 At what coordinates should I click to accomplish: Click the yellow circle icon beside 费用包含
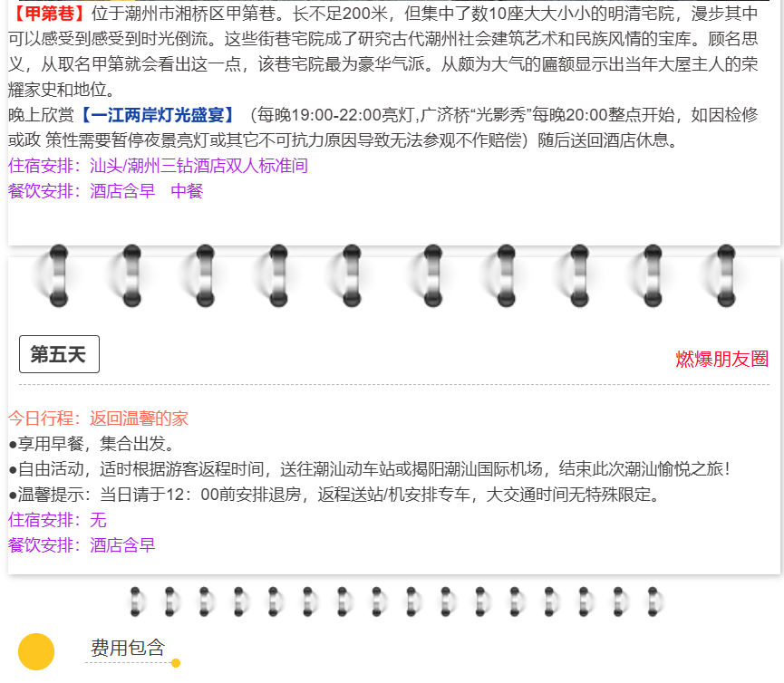pyautogui.click(x=36, y=651)
